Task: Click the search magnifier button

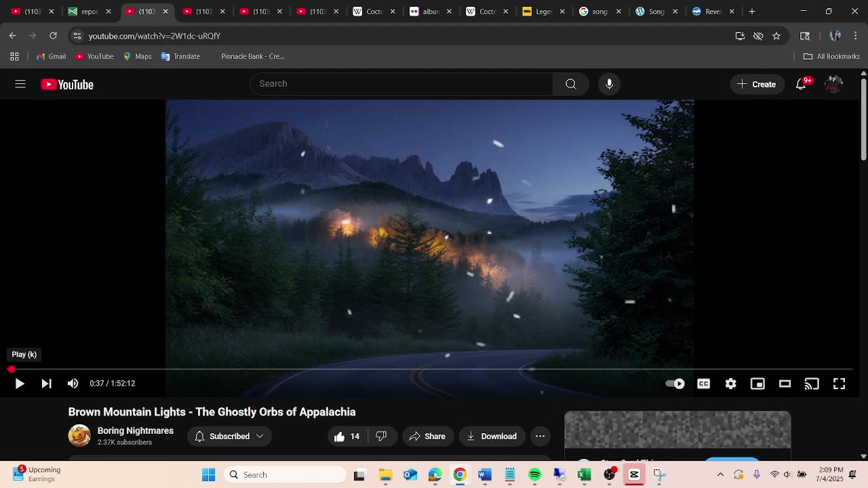Action: (x=570, y=84)
